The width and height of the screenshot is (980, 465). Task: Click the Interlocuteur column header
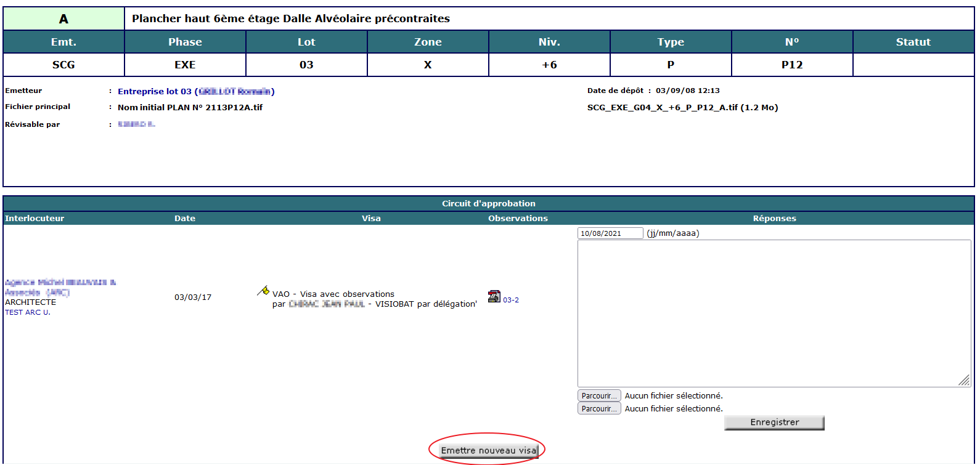[x=35, y=218]
